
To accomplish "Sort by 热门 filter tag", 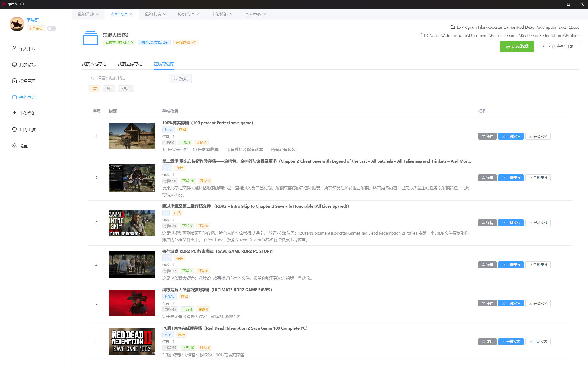I will pos(109,89).
